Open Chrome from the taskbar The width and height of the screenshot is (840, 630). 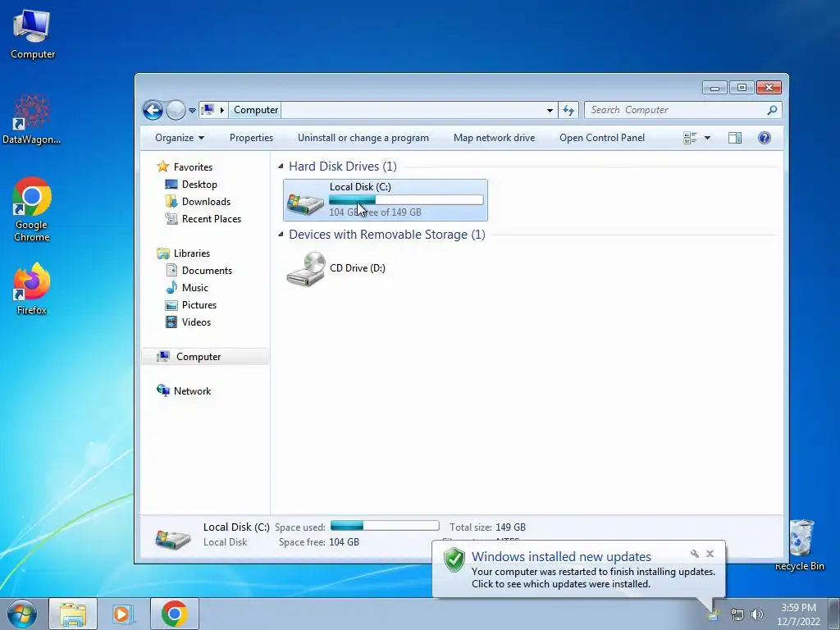[x=174, y=614]
